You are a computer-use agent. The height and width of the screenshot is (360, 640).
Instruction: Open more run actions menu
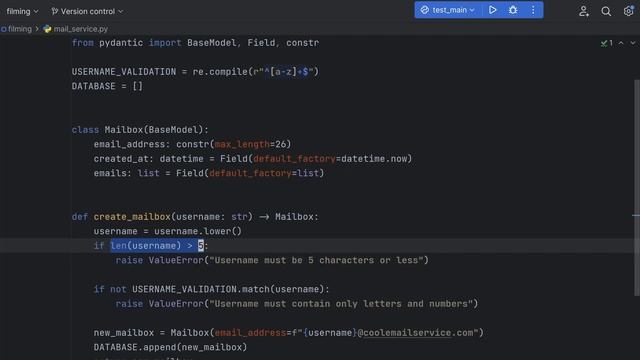click(x=533, y=10)
